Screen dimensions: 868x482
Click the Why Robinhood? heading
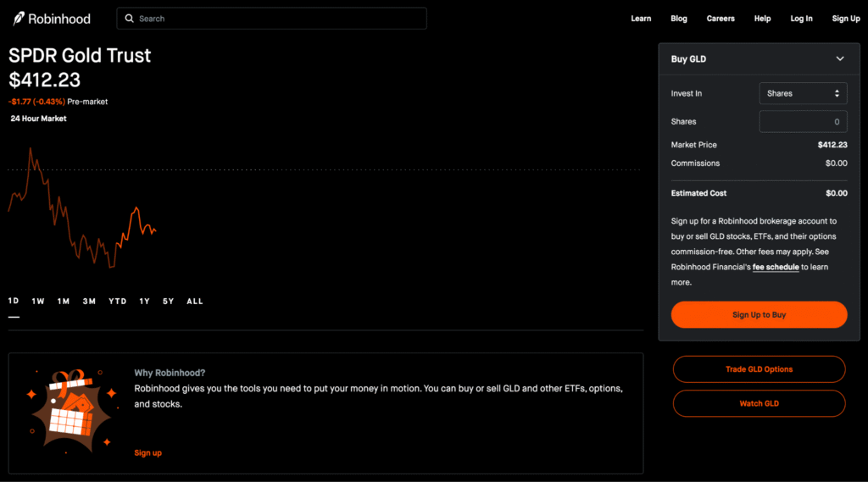(170, 373)
